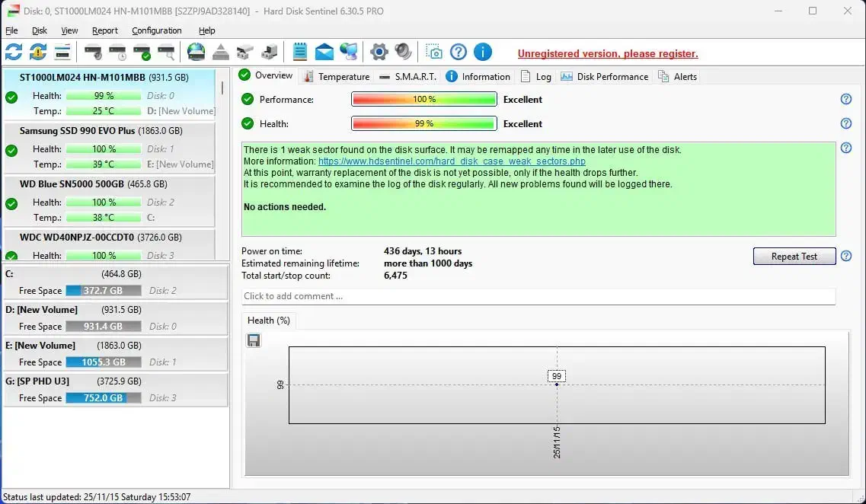866x504 pixels.
Task: Click the speaker sound toolbar icon
Action: point(403,52)
